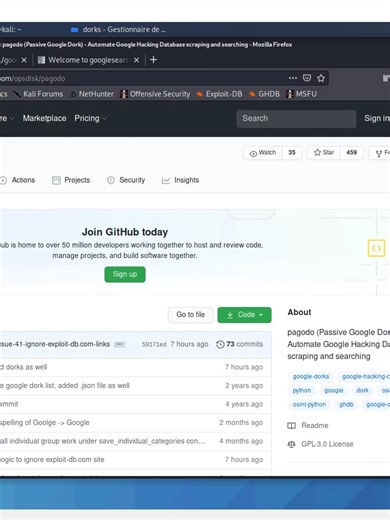Click Sign in link

tap(377, 118)
